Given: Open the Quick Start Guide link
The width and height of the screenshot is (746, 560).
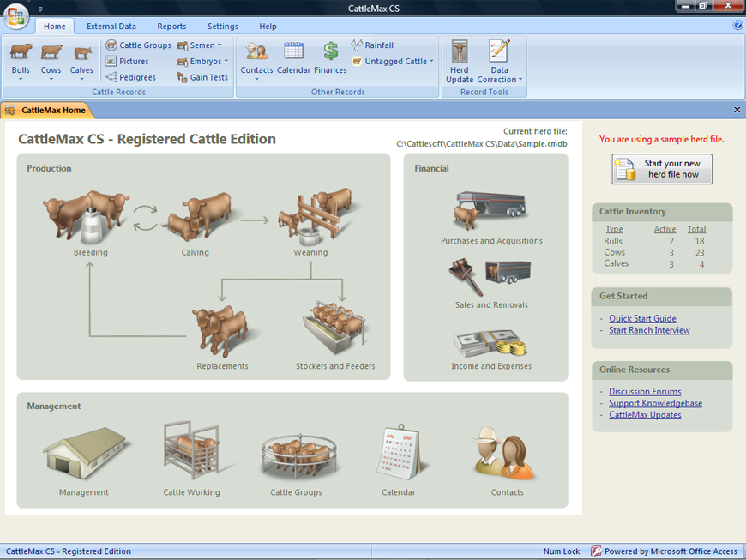Looking at the screenshot, I should (x=642, y=319).
